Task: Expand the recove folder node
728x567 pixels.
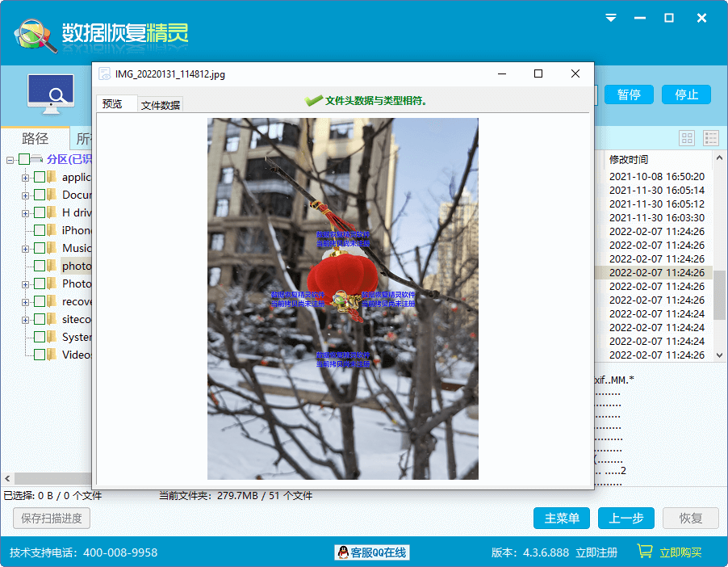Action: point(25,302)
